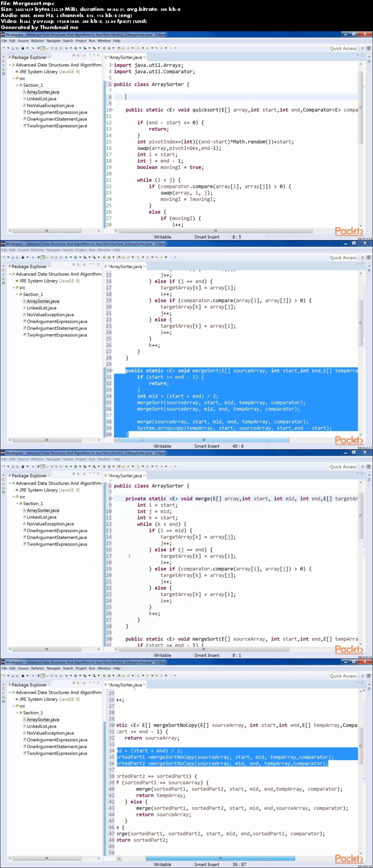373x868 pixels.
Task: Click editor horizontal scrollbar in the quicksort frame
Action: pyautogui.click(x=216, y=231)
